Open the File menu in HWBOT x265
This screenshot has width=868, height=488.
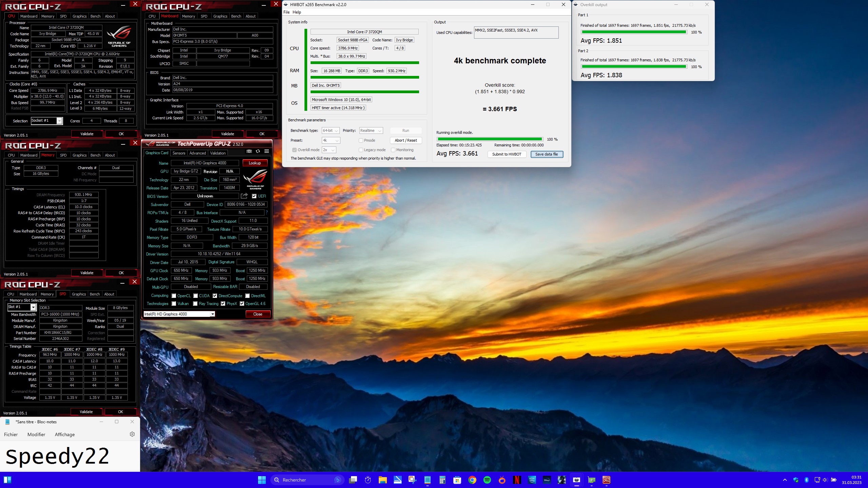click(x=287, y=12)
